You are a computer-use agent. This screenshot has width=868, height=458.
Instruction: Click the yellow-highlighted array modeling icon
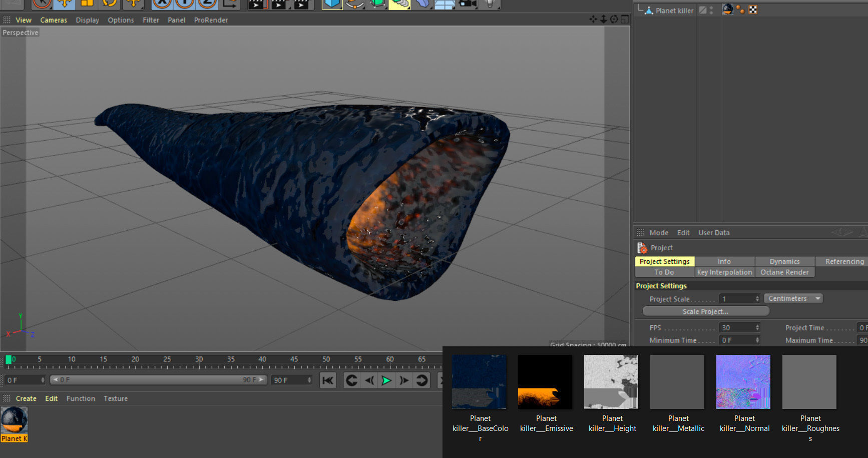(399, 4)
